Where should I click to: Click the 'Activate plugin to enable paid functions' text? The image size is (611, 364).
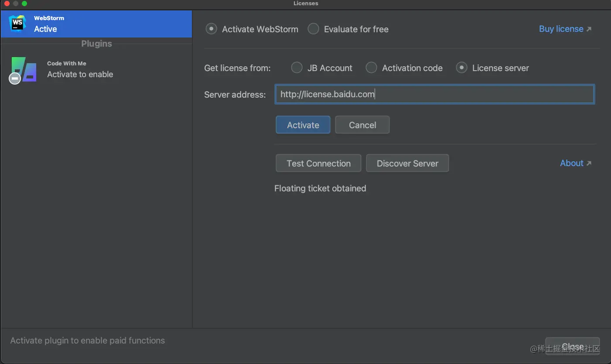(x=88, y=340)
